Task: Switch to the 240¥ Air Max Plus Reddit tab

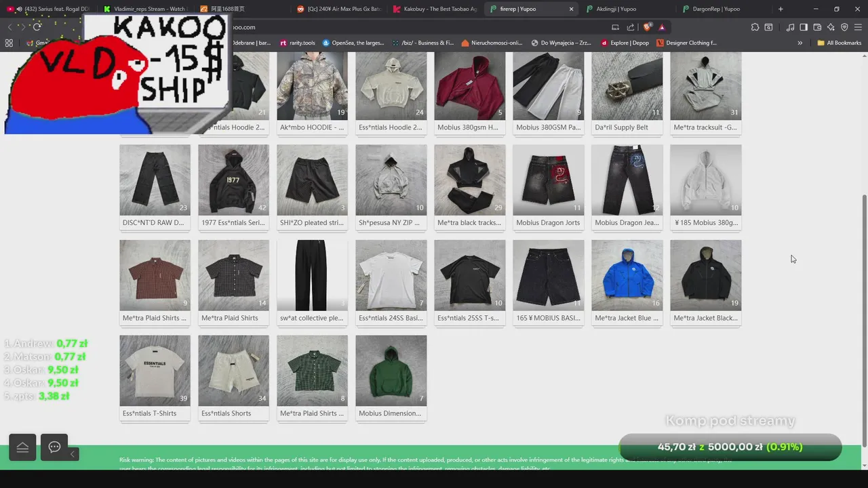Action: pos(339,9)
